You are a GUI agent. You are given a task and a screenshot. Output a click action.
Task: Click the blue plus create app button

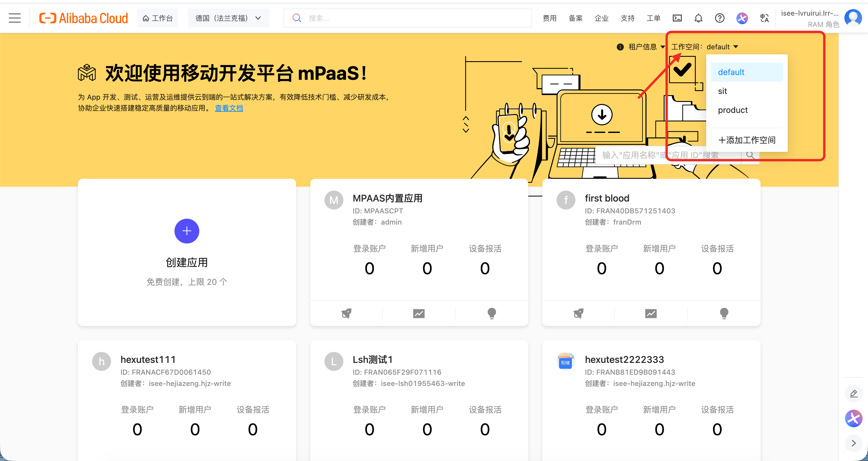(x=187, y=231)
